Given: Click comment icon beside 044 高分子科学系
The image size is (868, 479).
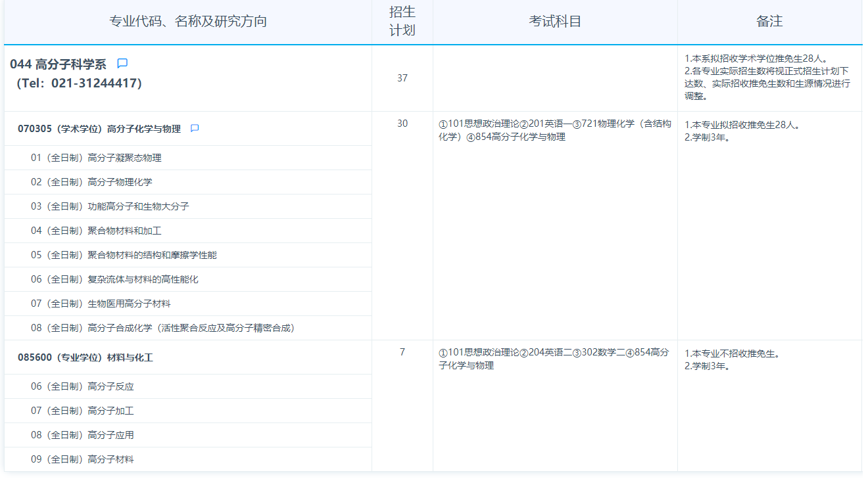Looking at the screenshot, I should 122,64.
